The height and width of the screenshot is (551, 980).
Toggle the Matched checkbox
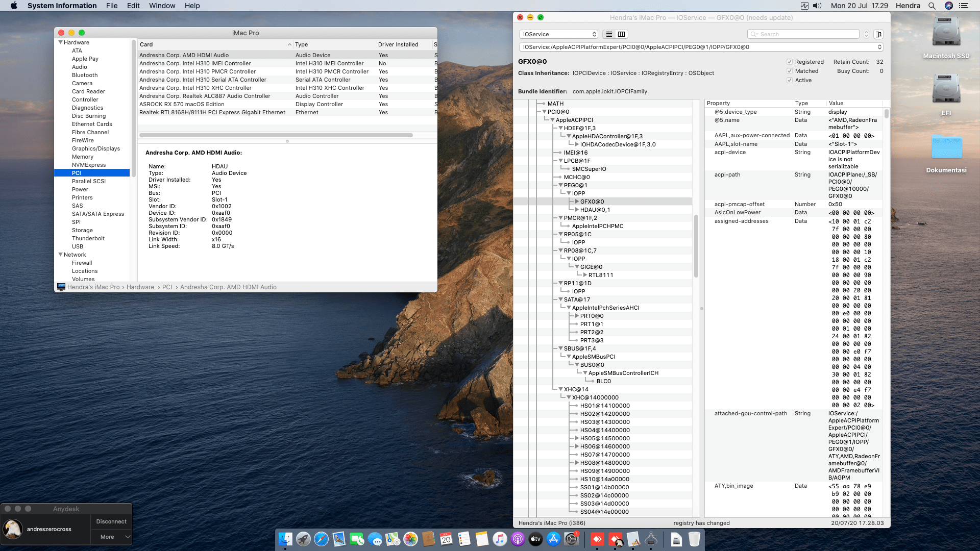[x=790, y=71]
